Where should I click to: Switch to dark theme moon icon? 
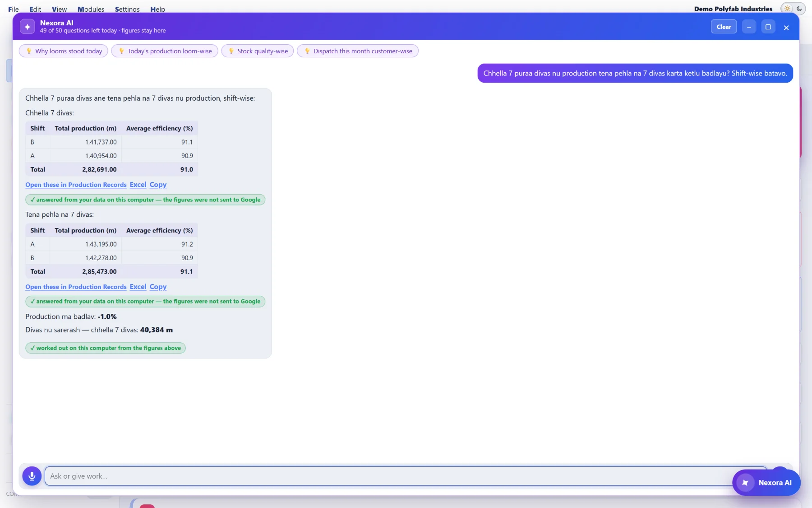tap(799, 9)
